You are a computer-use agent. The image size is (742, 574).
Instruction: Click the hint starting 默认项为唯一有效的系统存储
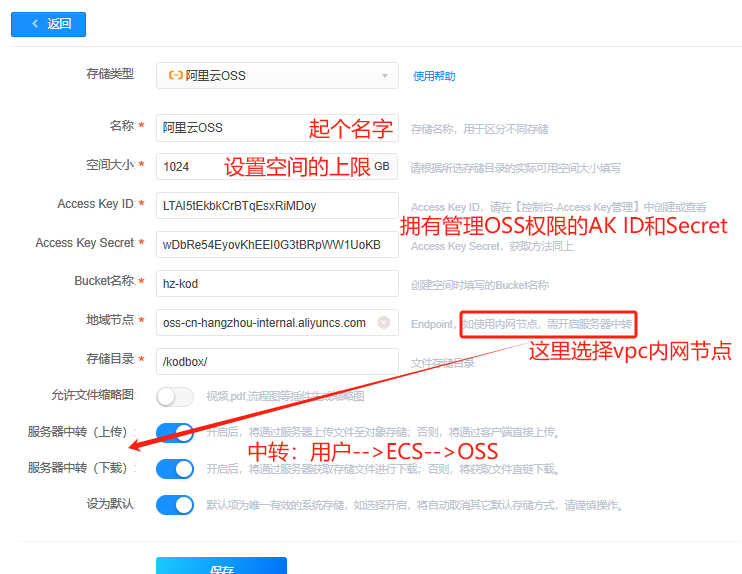click(x=414, y=505)
